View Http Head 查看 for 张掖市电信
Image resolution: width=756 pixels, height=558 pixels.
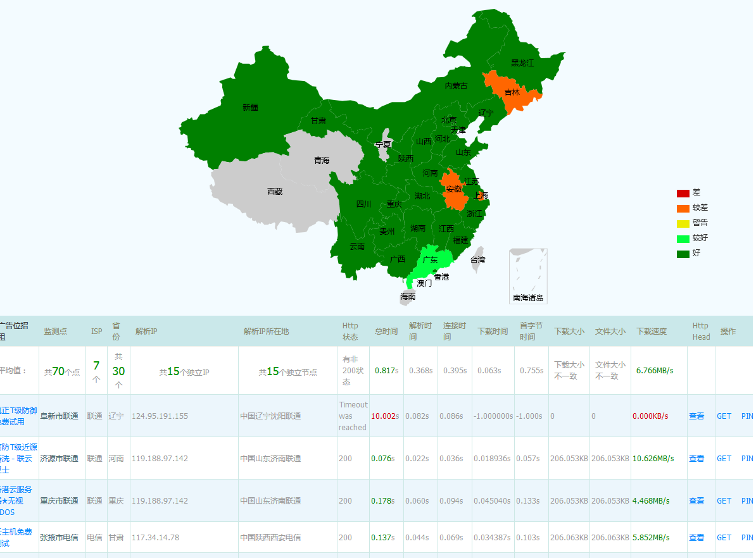[x=696, y=538]
